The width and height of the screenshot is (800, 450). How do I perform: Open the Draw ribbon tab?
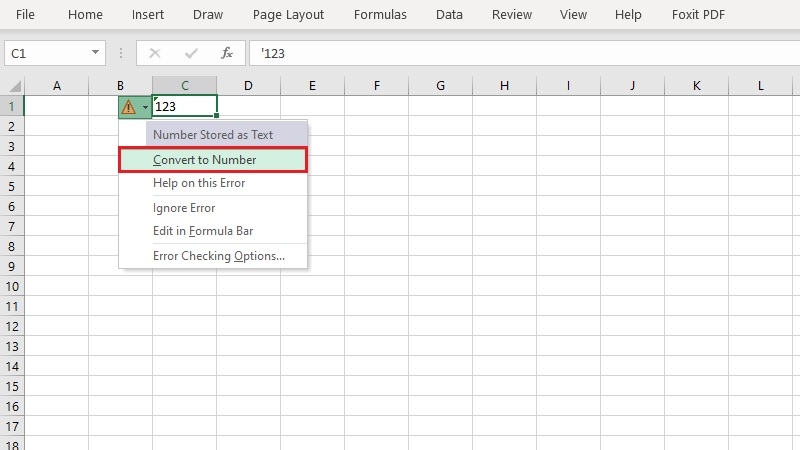tap(208, 14)
